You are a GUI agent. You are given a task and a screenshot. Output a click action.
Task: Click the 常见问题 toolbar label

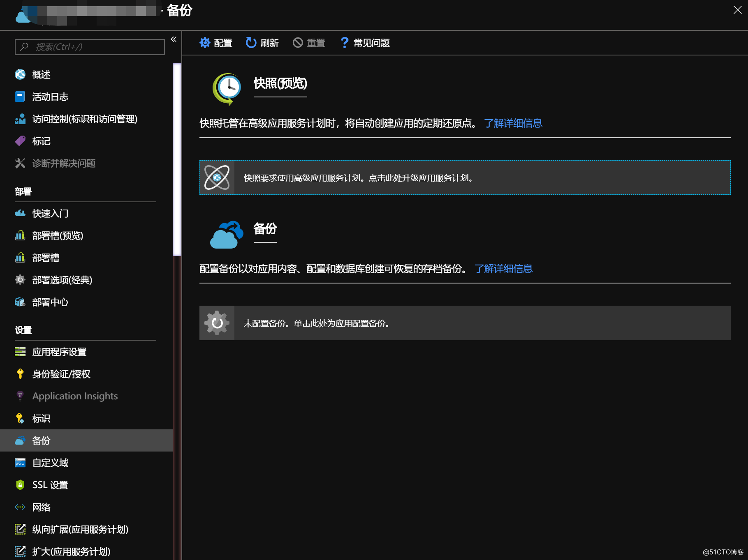(371, 43)
